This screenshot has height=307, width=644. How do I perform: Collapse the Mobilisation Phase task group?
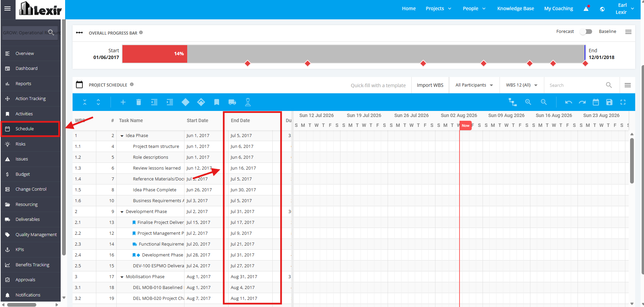[122, 277]
